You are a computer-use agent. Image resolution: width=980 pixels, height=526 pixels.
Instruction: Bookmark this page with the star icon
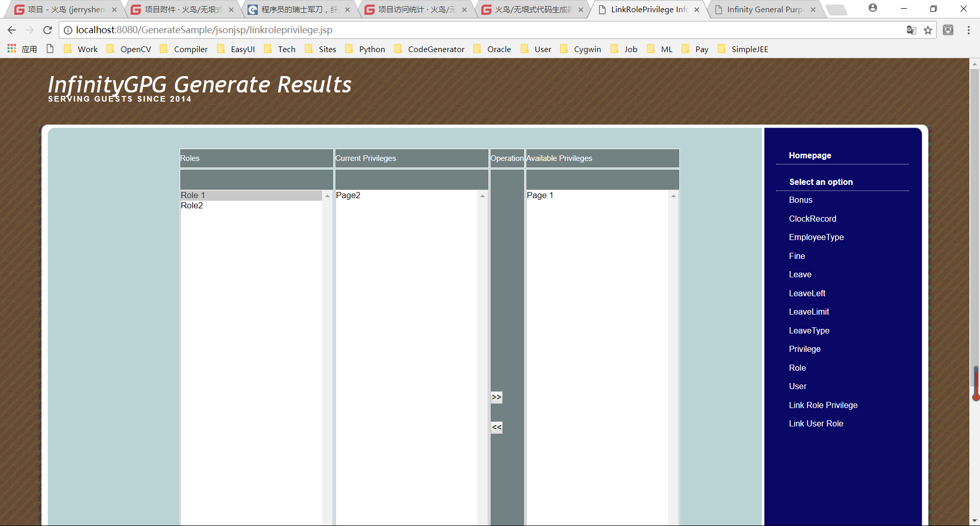(928, 30)
